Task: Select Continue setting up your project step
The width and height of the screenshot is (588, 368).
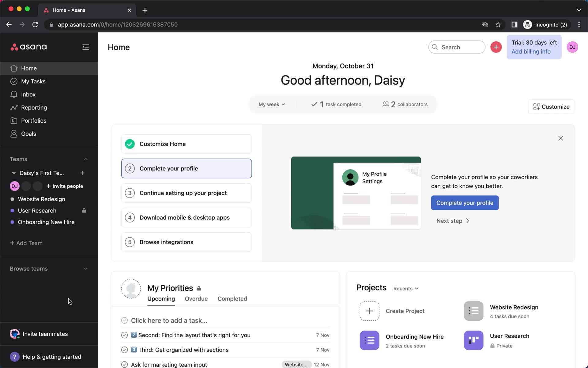Action: point(187,193)
